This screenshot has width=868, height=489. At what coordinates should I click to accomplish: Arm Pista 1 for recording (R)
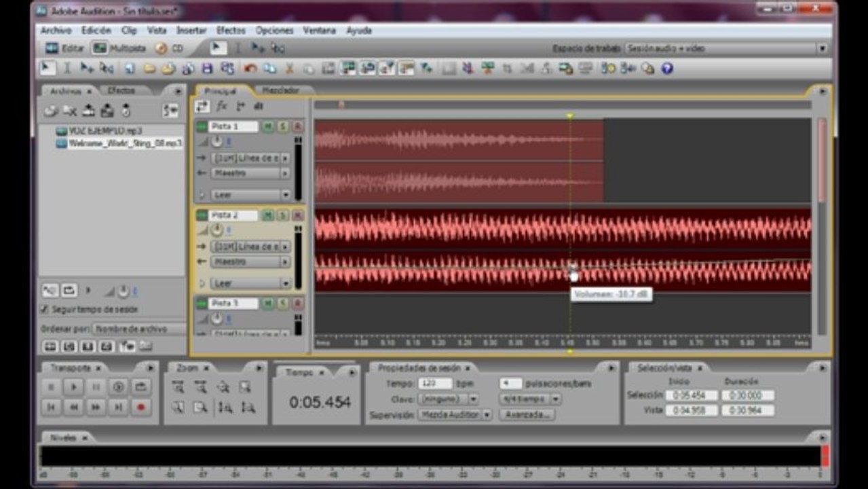tap(297, 126)
